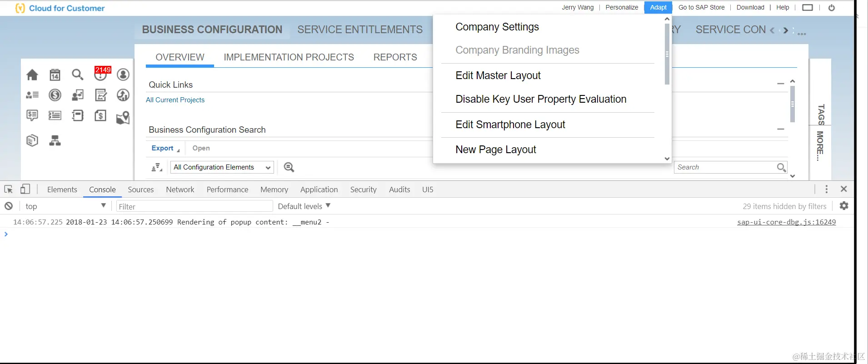Click the DevTools inspect element cursor icon
This screenshot has width=868, height=364.
(9, 189)
